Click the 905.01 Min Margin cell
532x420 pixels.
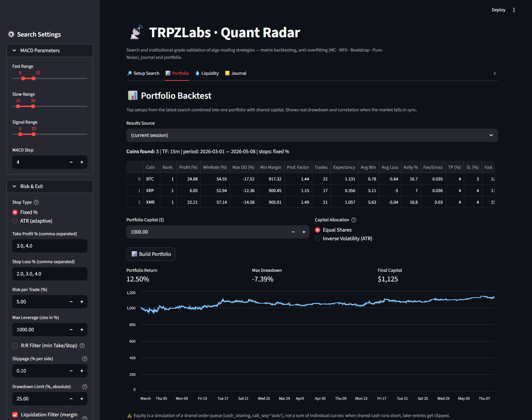tap(271, 202)
